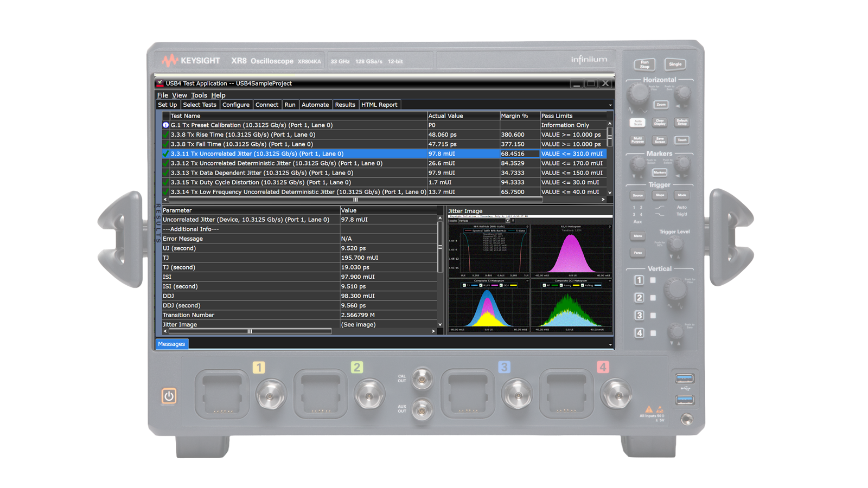Click the green checkmark for 3.3.15 Tx Duty Cycle Distortion
The width and height of the screenshot is (868, 488).
[x=166, y=183]
